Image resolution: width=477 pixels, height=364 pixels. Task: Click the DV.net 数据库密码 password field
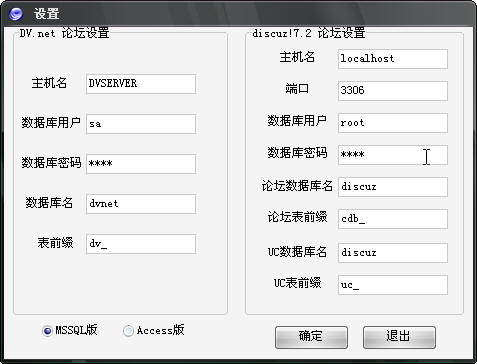(141, 164)
